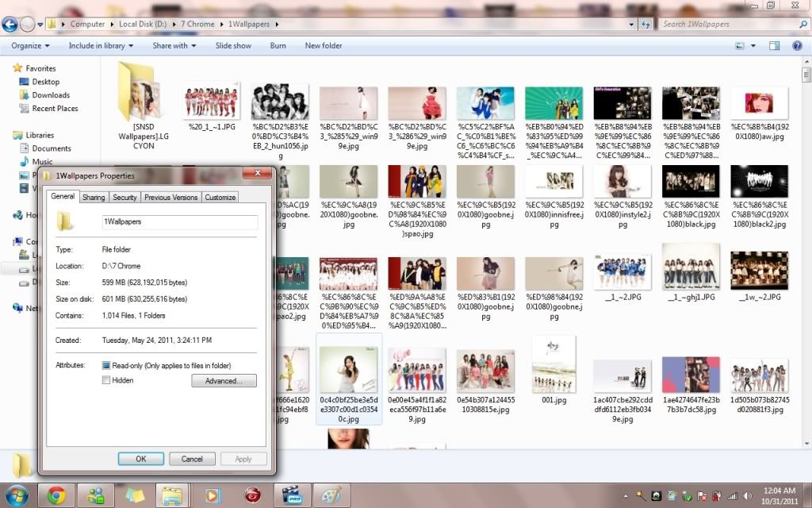
Task: Click the Search 1Wallpapers input box
Action: tap(730, 24)
